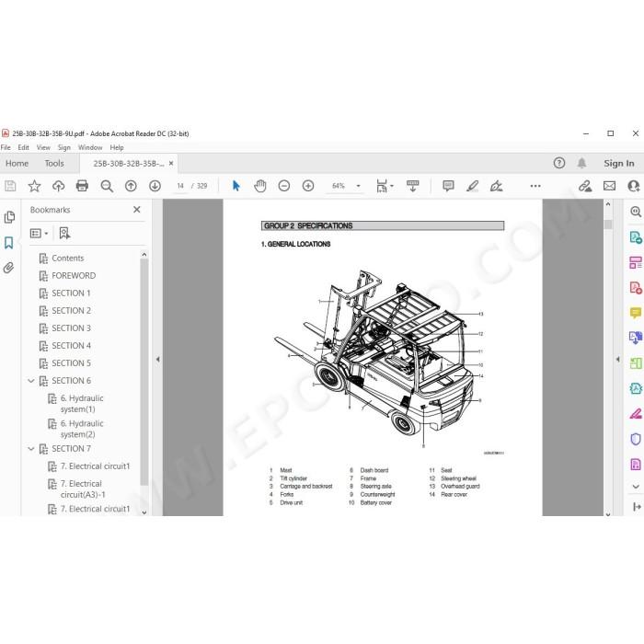
Task: Click the document vertical scrollbar thumb
Action: click(x=608, y=224)
